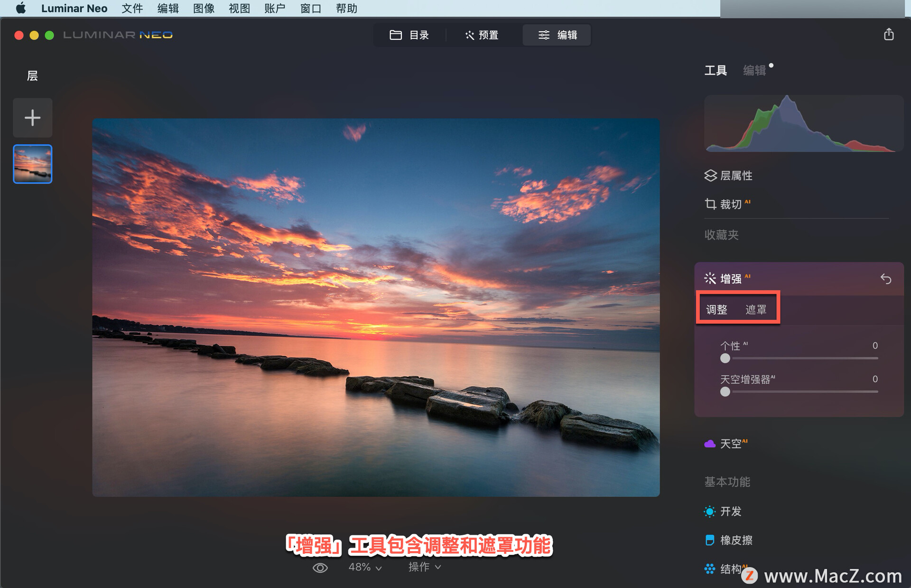Select the sunset layer thumbnail
Screen dimensions: 911x588
click(32, 164)
